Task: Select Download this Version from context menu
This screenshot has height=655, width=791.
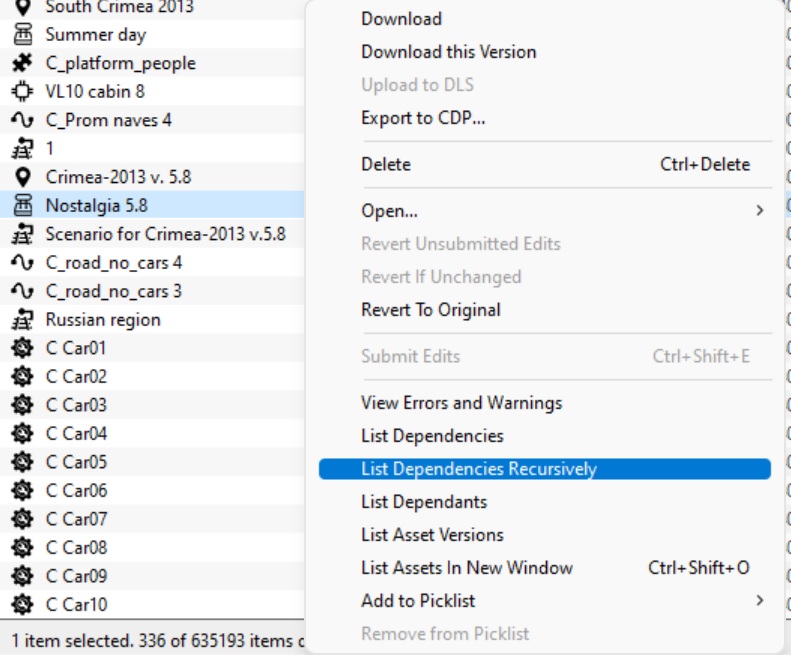Action: [448, 52]
